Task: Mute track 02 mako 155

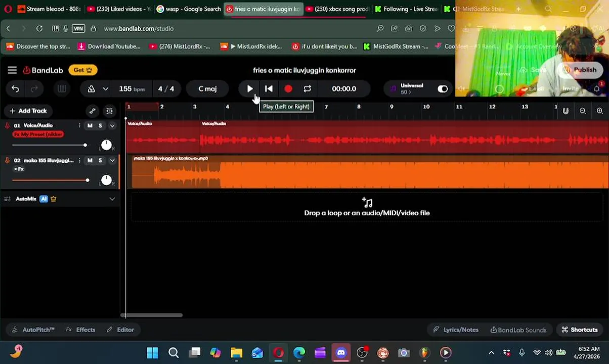Action: (x=90, y=161)
